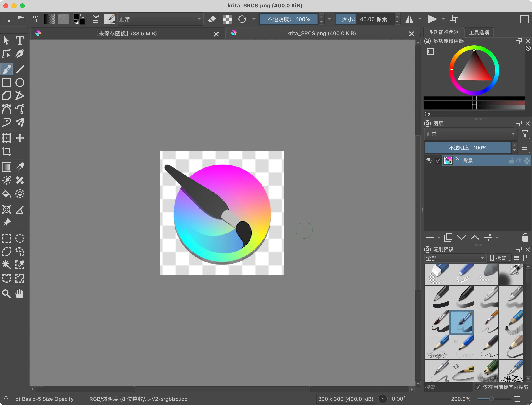The image size is (532, 405).
Task: Switch to the 工具选项 tab
Action: (x=479, y=33)
